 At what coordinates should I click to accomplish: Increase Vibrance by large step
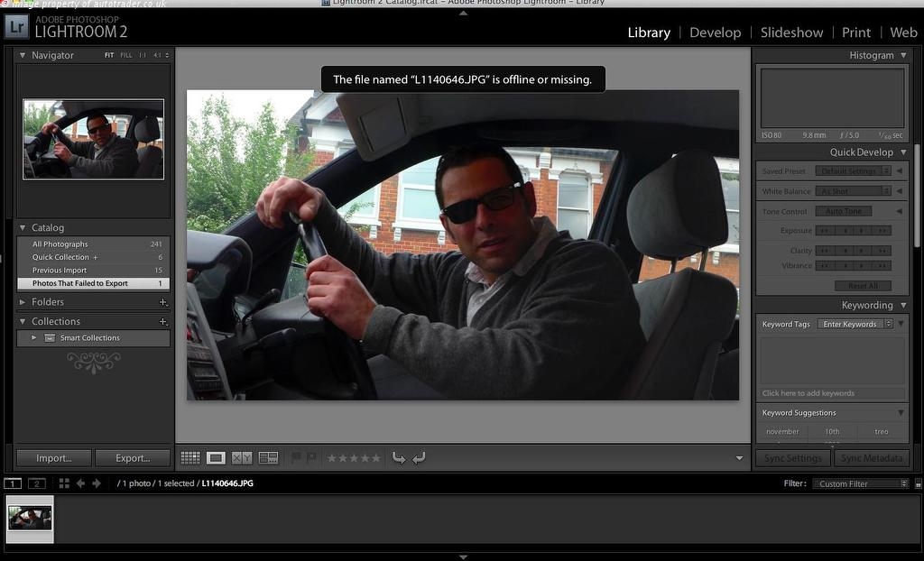[x=882, y=266]
